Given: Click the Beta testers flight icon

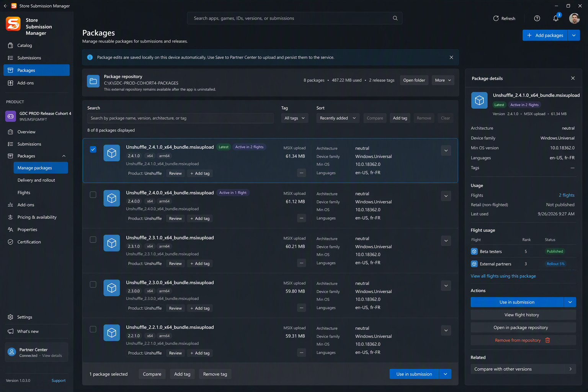Looking at the screenshot, I should 474,252.
